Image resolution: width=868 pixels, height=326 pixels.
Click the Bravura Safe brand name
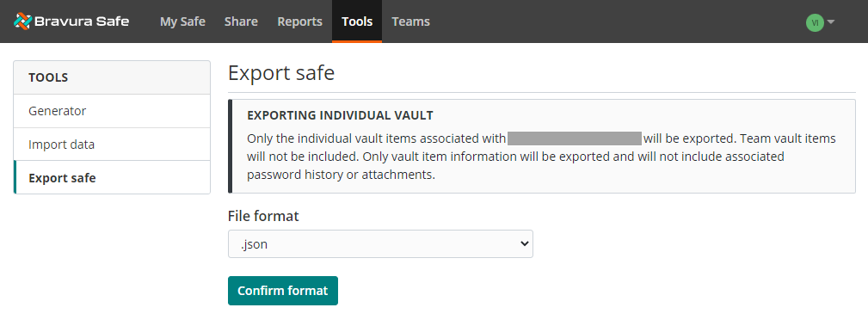tap(82, 22)
